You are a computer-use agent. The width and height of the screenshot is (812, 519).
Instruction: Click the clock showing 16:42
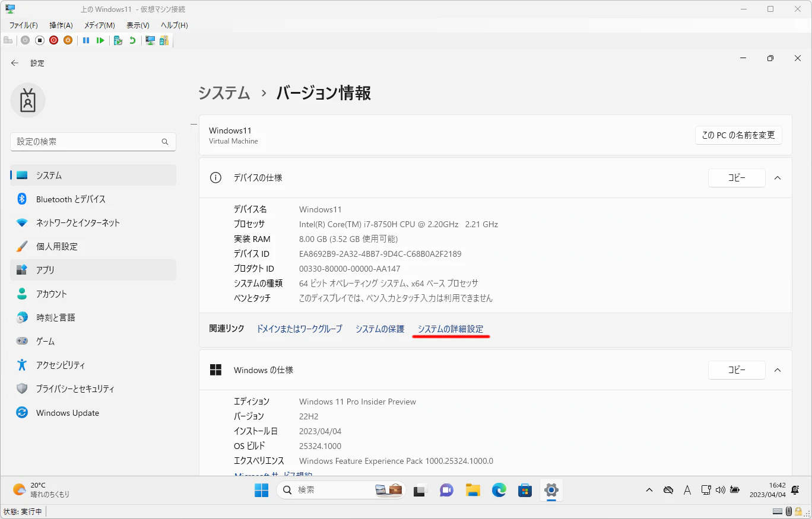[x=767, y=490]
